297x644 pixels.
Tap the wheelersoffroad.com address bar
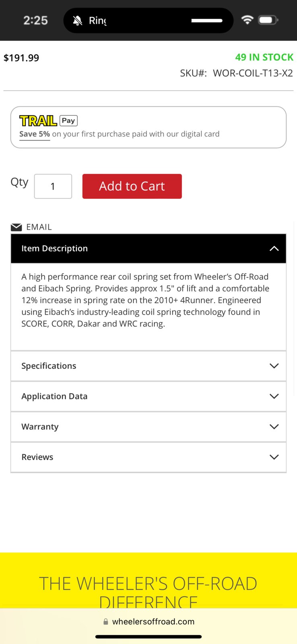(148, 621)
